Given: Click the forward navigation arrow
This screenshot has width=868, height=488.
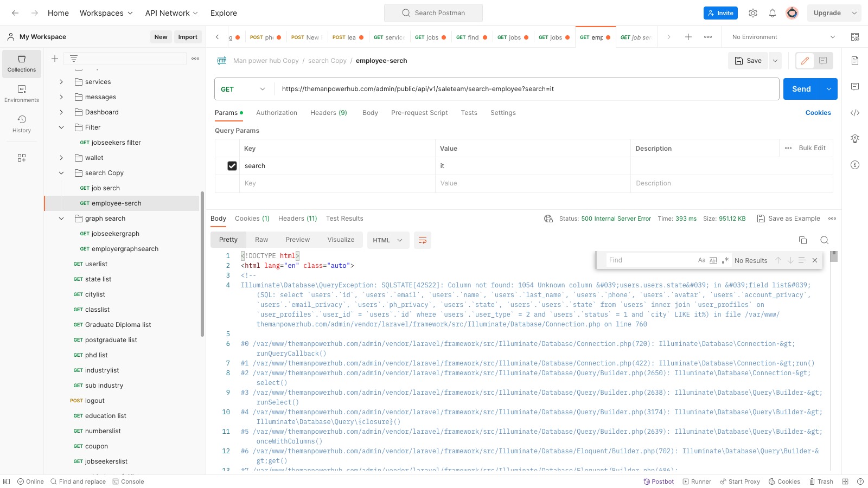Looking at the screenshot, I should [35, 13].
